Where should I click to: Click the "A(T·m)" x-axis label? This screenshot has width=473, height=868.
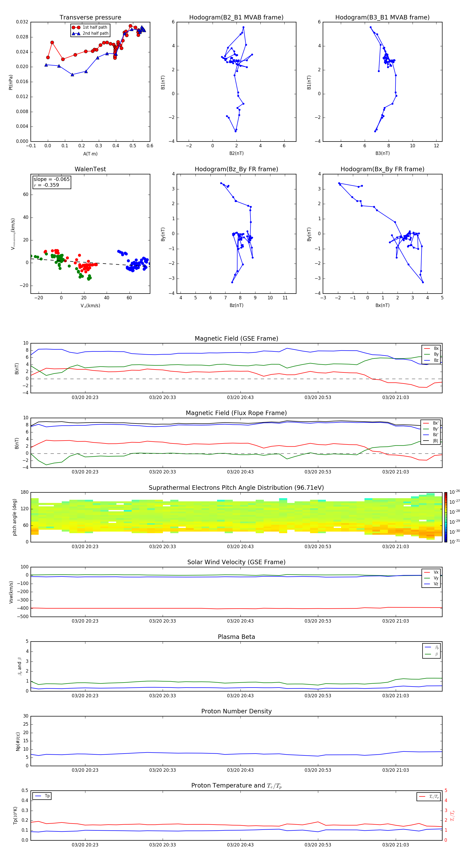[90, 154]
